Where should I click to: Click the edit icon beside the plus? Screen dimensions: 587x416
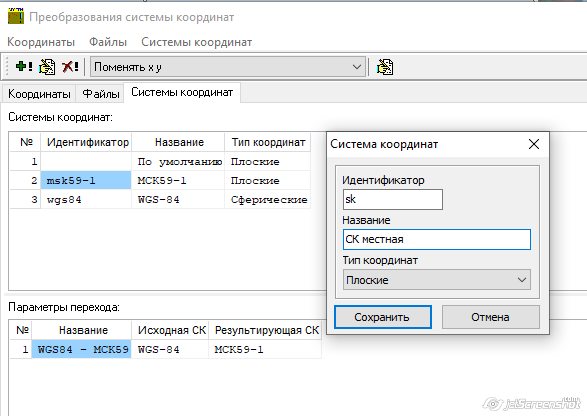point(47,67)
